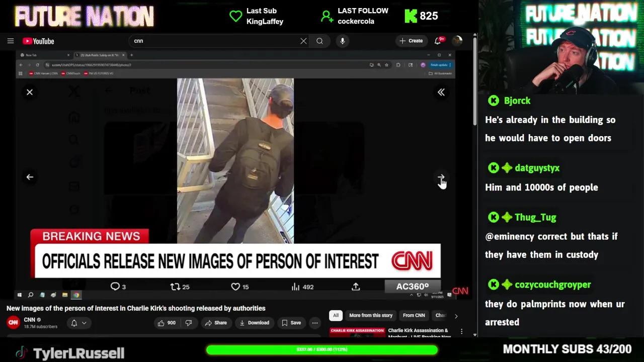
Task: Close the X photo viewer
Action: (30, 92)
